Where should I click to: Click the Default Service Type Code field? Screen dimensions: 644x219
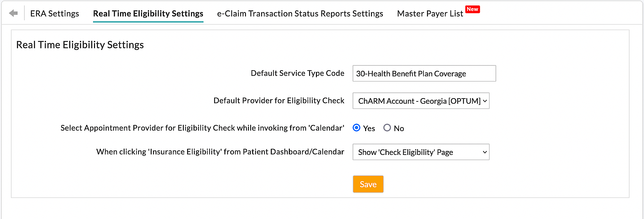[x=424, y=73]
